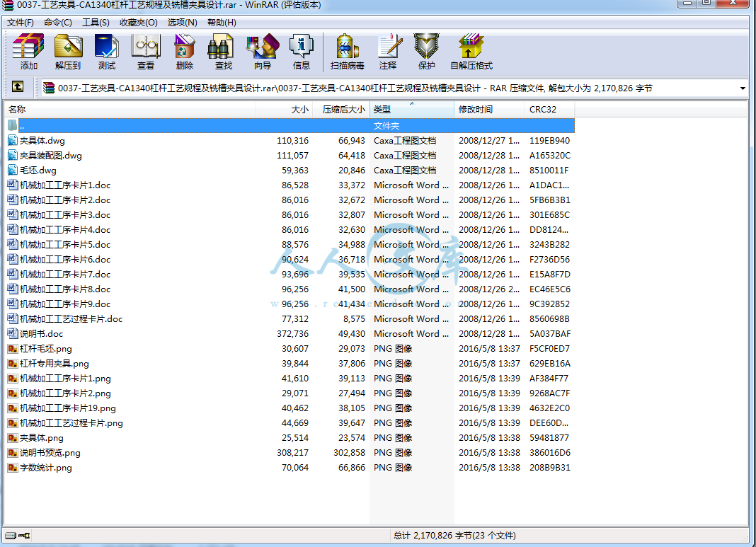756x547 pixels.
Task: Click the archive icon in the address bar
Action: [x=49, y=88]
